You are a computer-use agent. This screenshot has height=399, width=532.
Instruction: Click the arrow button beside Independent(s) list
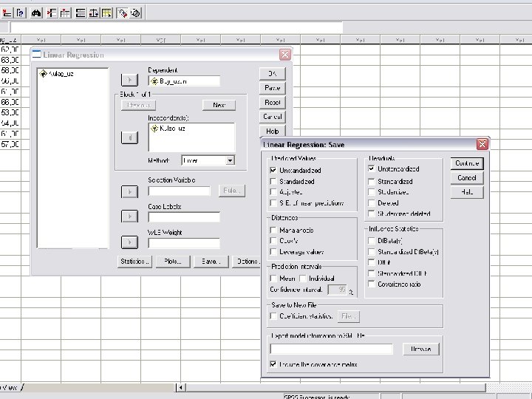[129, 137]
